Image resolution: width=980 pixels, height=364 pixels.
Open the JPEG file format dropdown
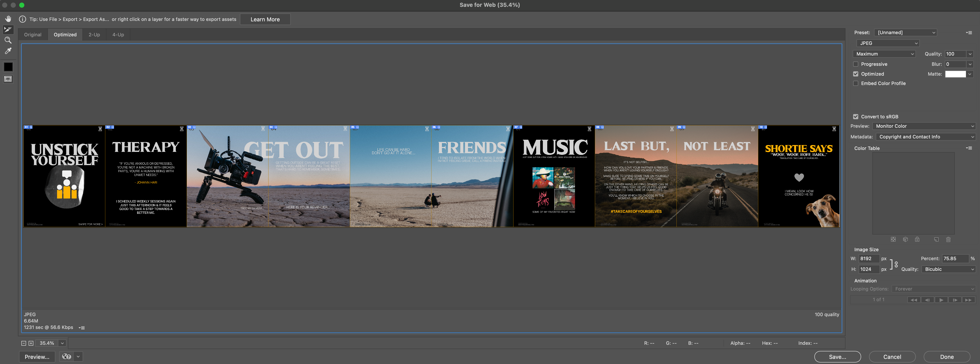(888, 43)
